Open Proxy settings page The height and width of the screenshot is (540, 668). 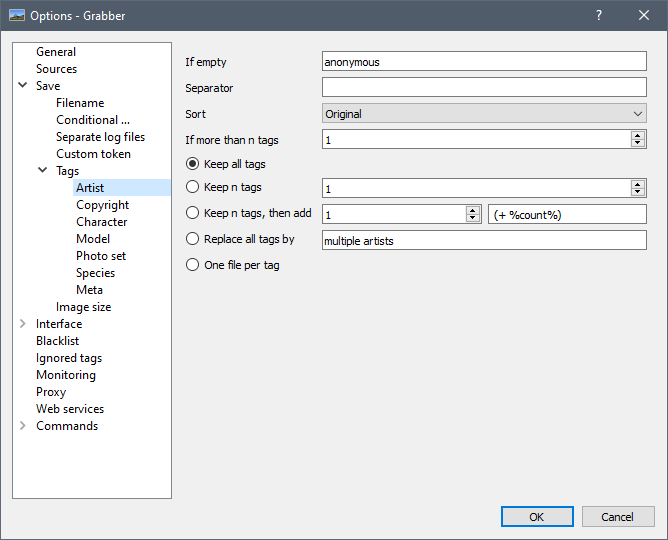(51, 392)
